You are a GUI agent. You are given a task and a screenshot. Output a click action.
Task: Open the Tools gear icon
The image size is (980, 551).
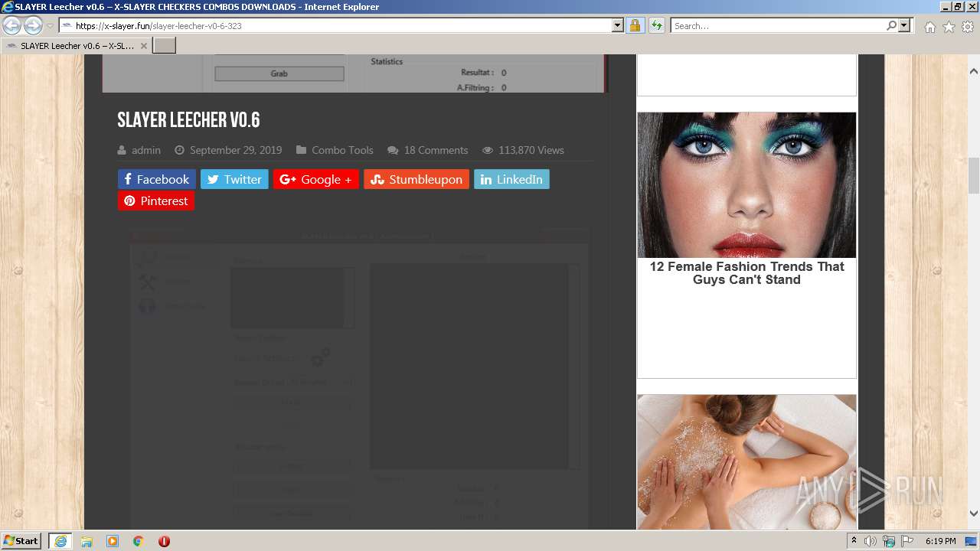[968, 27]
